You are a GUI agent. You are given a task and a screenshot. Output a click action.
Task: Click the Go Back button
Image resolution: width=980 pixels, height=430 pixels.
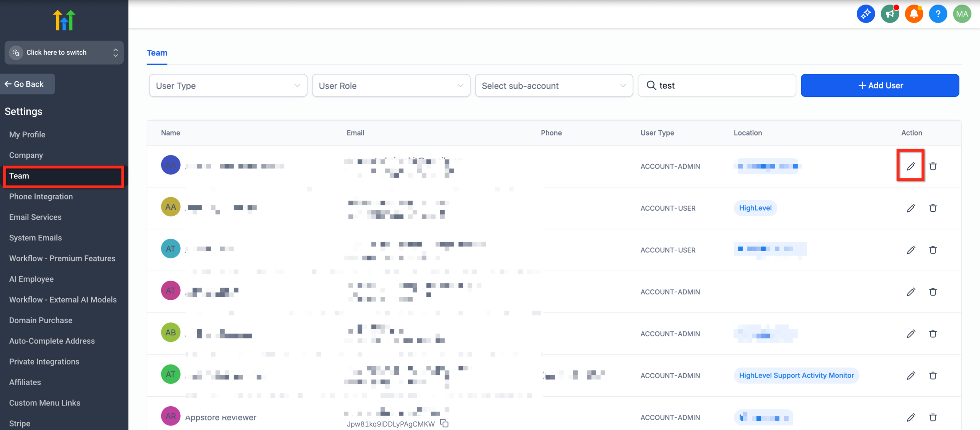(28, 84)
